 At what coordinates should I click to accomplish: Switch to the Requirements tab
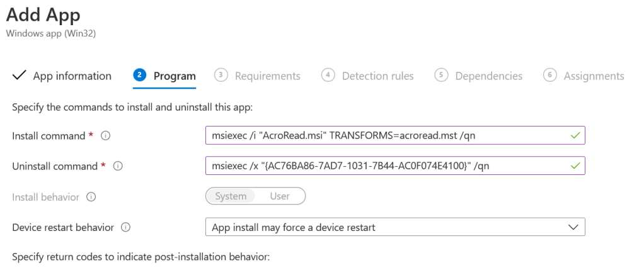(267, 76)
